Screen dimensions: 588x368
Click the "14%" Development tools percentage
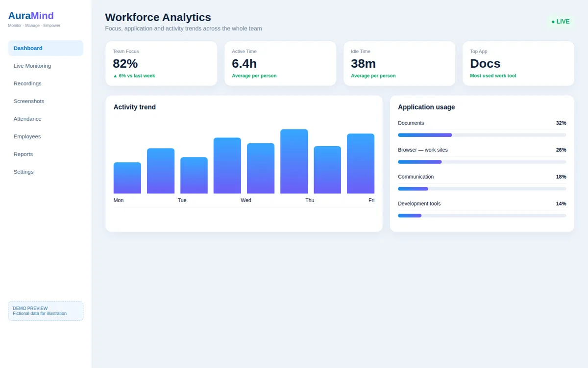561,204
